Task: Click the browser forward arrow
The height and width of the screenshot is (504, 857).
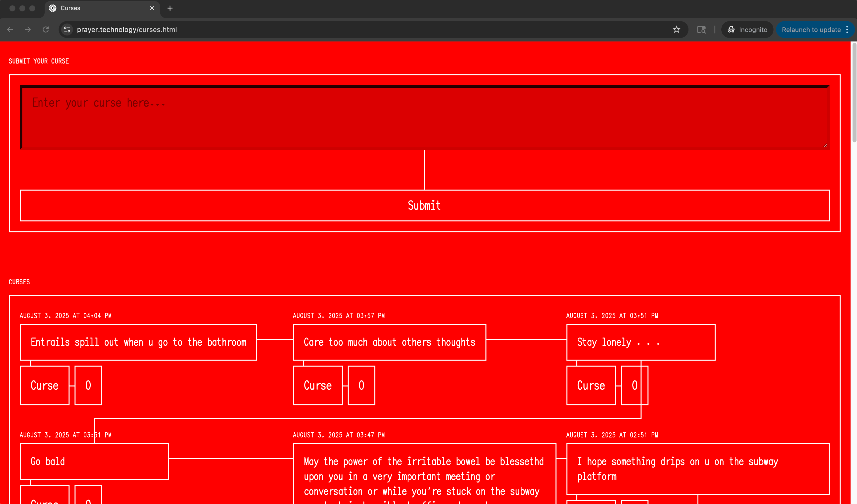Action: click(28, 30)
